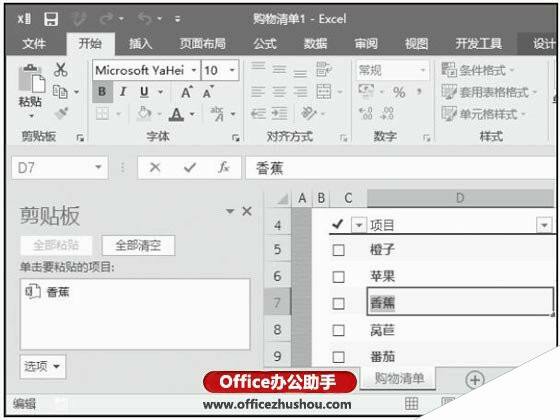The width and height of the screenshot is (560, 420).
Task: Click the 全部粘贴 Paste All button
Action: pyautogui.click(x=56, y=245)
